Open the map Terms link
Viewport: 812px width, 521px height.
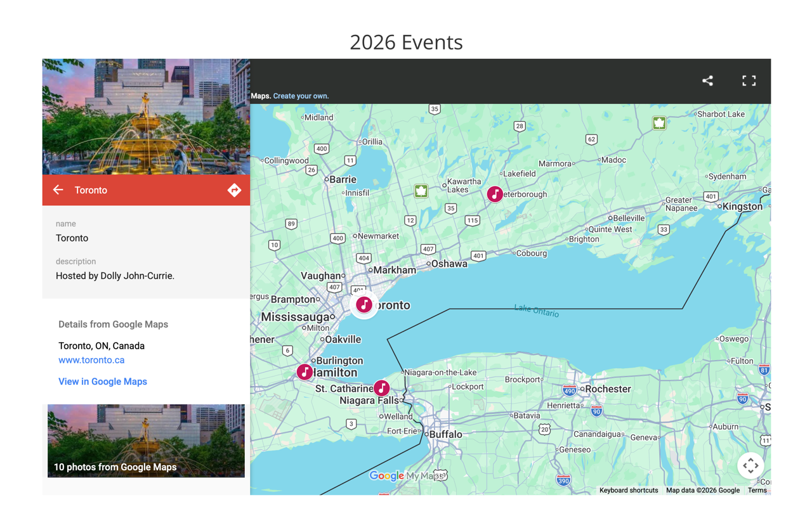[x=757, y=490]
